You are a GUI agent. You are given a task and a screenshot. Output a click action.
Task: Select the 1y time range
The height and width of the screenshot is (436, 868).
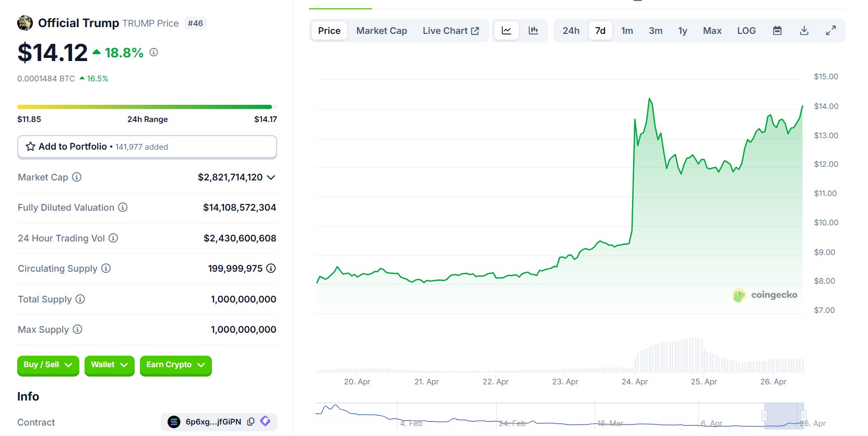[683, 31]
